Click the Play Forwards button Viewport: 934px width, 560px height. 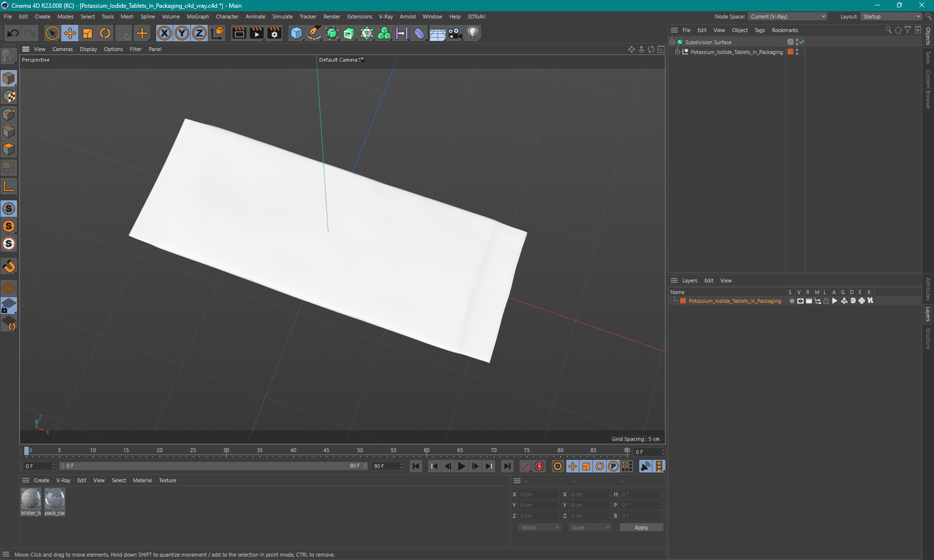point(461,466)
